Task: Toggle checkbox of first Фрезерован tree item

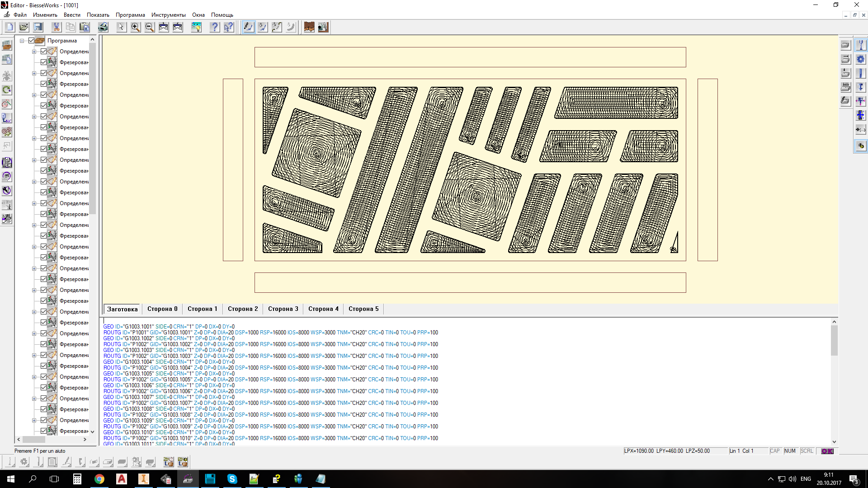Action: (x=43, y=62)
